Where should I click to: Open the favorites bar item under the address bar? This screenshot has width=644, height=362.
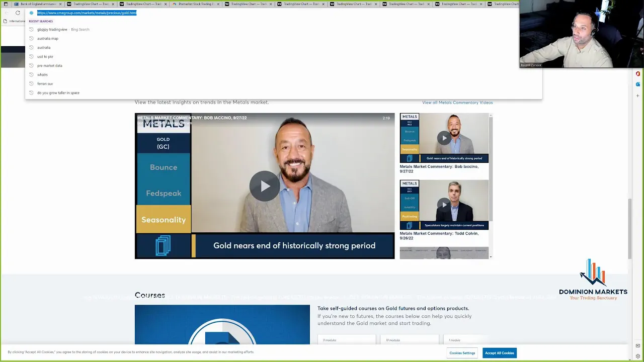(x=14, y=21)
